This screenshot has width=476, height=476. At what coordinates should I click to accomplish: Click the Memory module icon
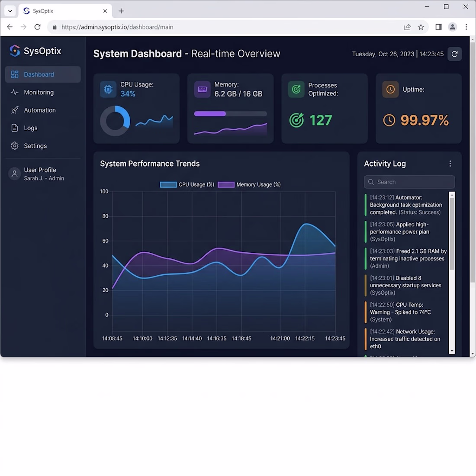[x=202, y=90]
